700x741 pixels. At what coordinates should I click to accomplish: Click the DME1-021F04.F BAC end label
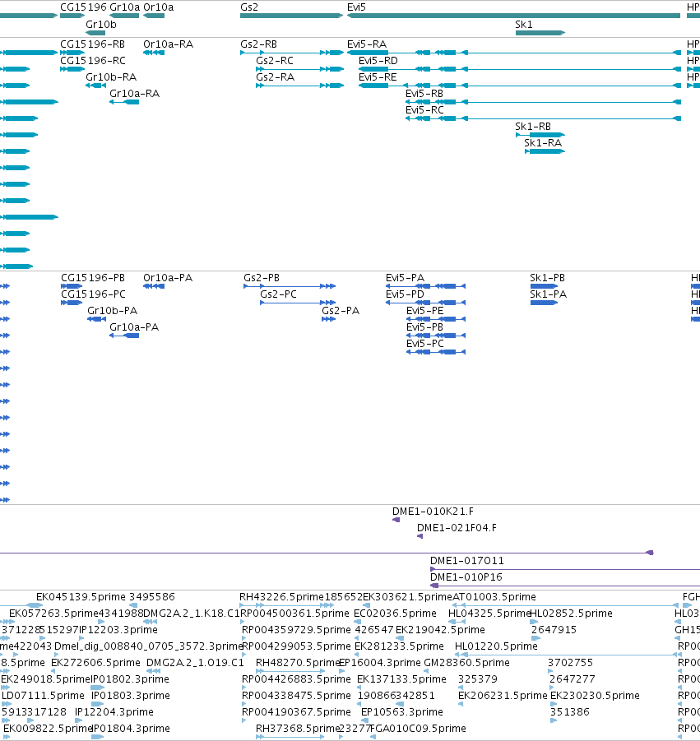[x=457, y=528]
